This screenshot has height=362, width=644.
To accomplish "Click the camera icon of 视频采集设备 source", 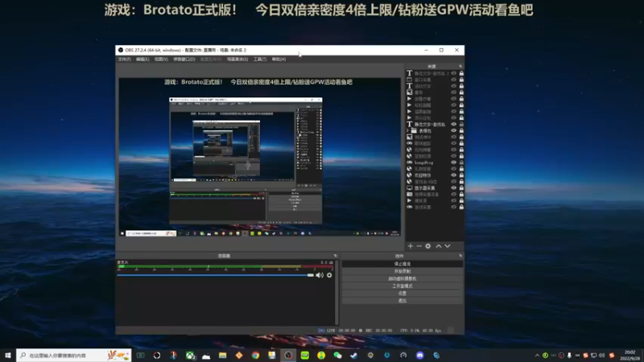I will click(409, 194).
